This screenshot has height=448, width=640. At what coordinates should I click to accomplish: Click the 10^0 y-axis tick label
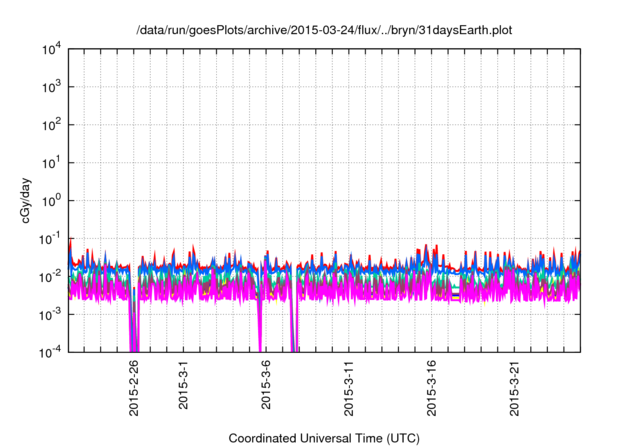pyautogui.click(x=52, y=201)
